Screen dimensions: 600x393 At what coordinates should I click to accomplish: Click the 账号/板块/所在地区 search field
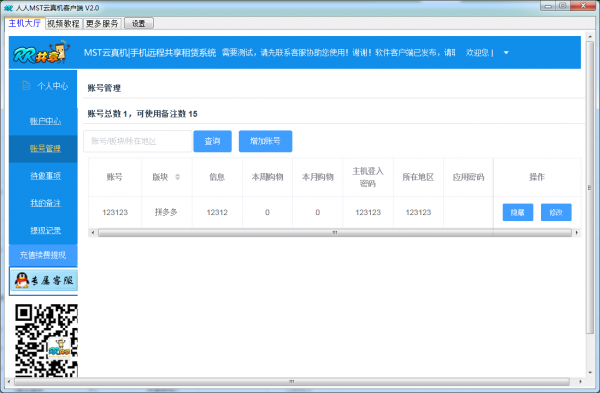click(137, 141)
